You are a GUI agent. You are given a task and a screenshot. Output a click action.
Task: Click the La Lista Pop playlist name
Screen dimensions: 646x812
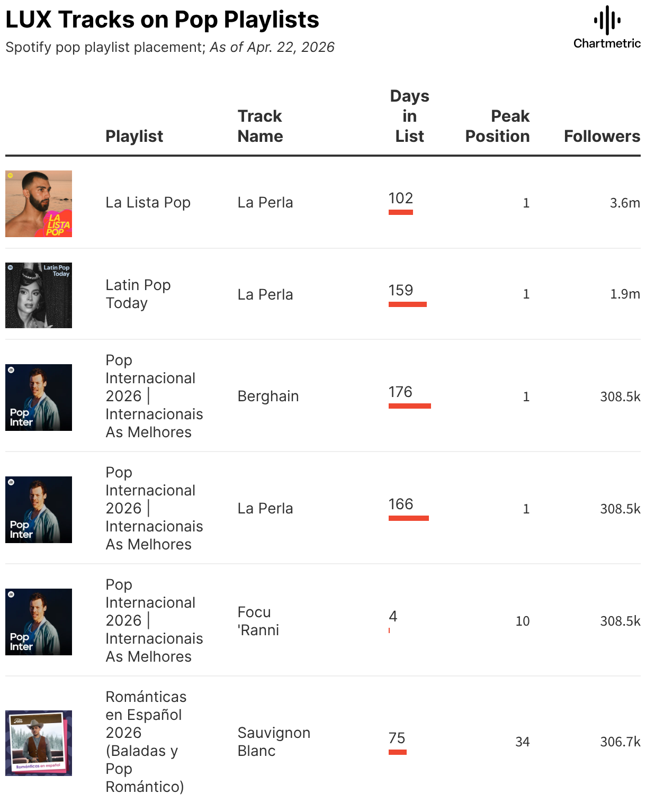148,202
